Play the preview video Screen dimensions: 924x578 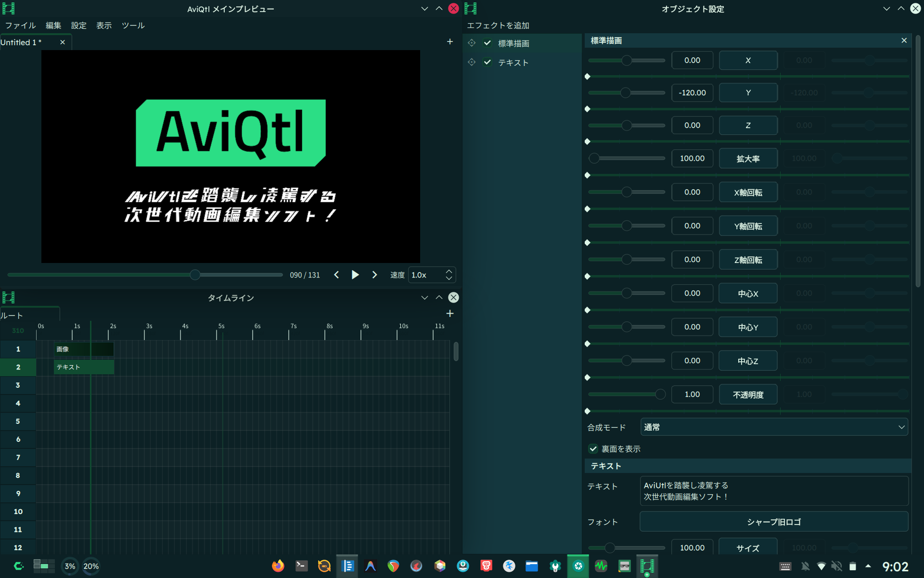click(355, 275)
